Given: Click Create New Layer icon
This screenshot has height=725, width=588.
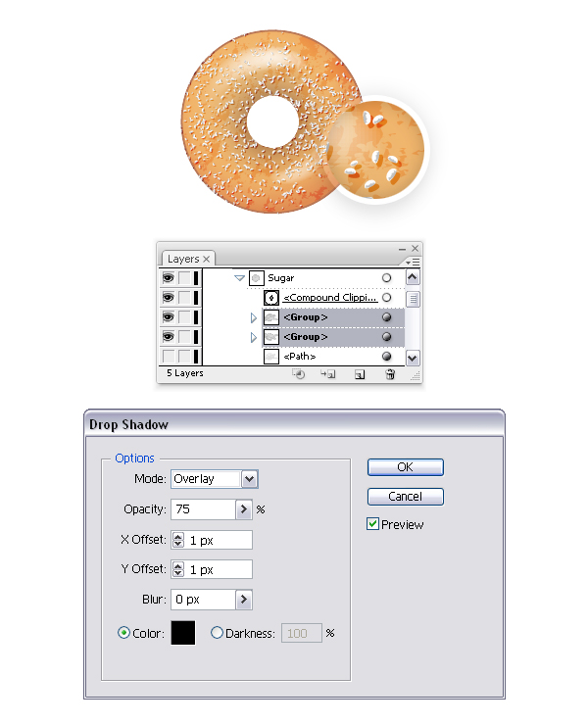Looking at the screenshot, I should [x=360, y=374].
